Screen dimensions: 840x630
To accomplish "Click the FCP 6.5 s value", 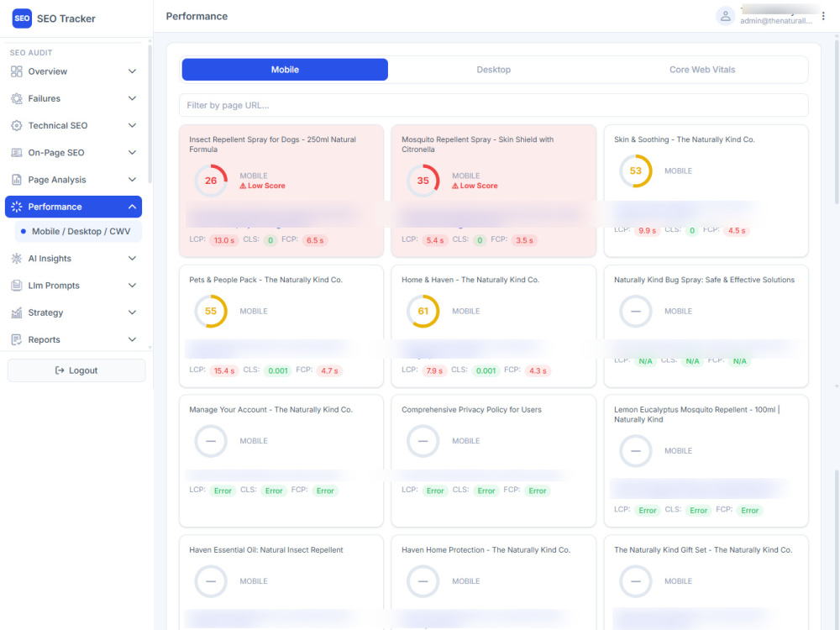I will tap(314, 240).
